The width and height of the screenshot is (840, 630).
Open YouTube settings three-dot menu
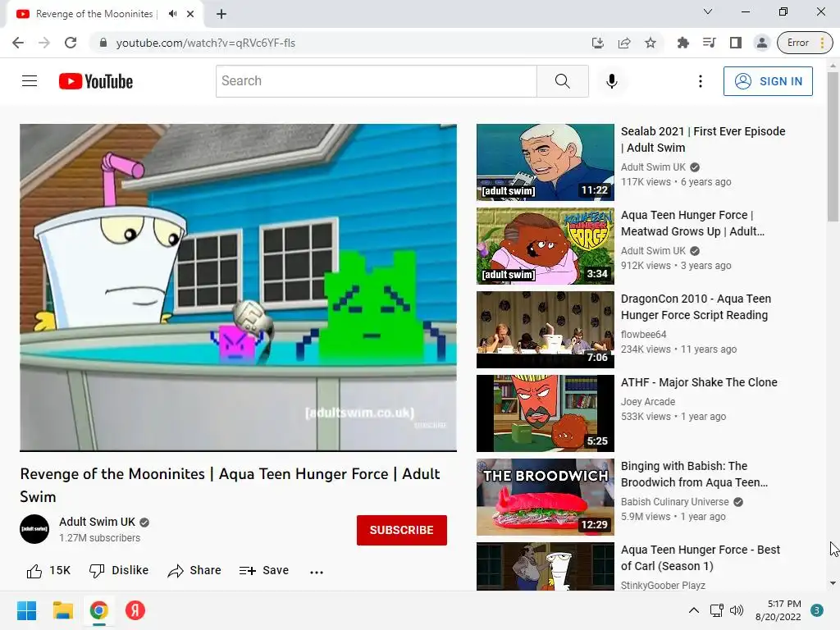tap(701, 81)
